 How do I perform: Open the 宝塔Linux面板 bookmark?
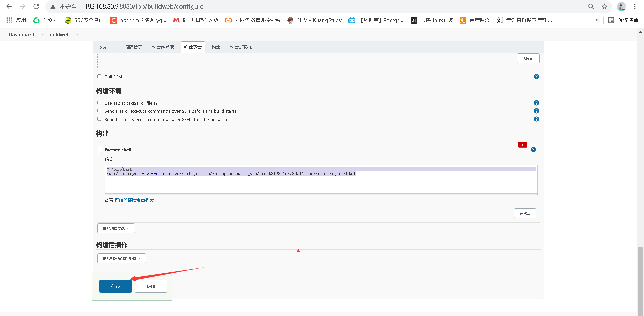[436, 20]
